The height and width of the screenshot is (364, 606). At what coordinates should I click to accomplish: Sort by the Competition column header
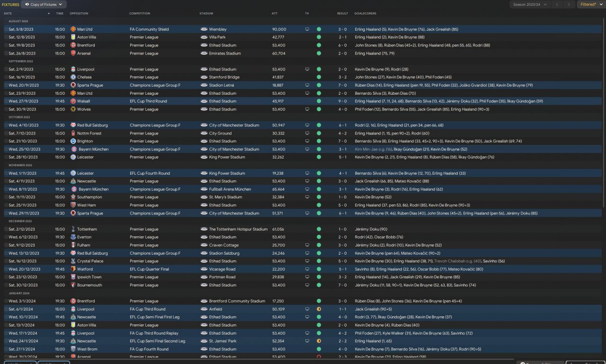pyautogui.click(x=140, y=13)
